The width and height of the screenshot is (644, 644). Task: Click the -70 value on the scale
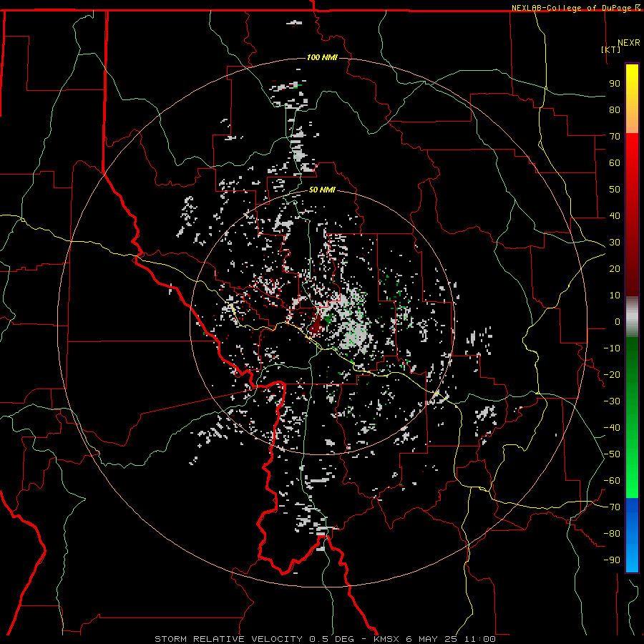point(612,507)
